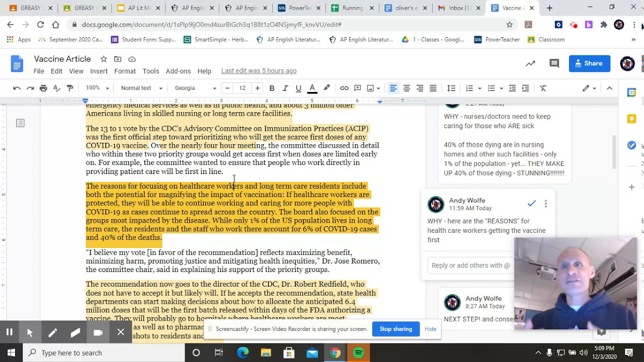Print the document using printer icon
The image size is (644, 362).
(x=43, y=88)
